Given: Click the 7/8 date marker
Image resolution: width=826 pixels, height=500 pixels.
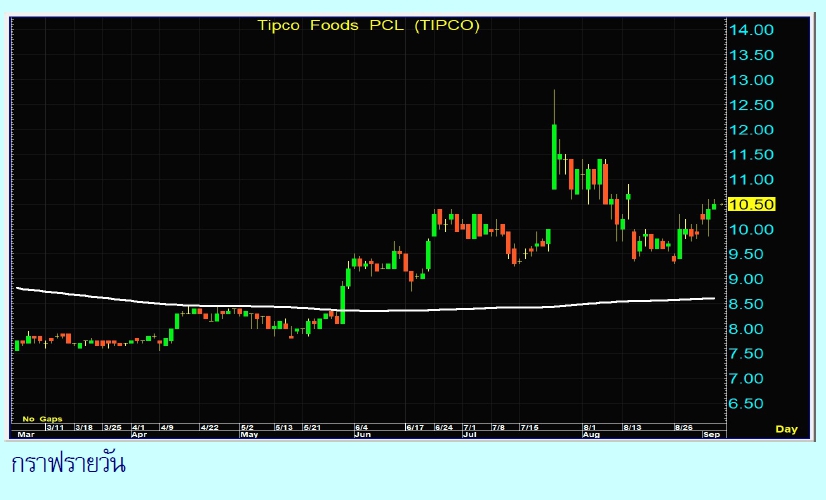Looking at the screenshot, I should click(x=498, y=427).
